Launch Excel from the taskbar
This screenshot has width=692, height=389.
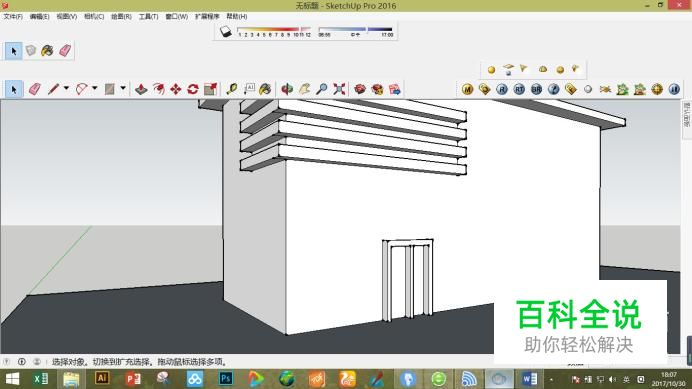[x=41, y=379]
